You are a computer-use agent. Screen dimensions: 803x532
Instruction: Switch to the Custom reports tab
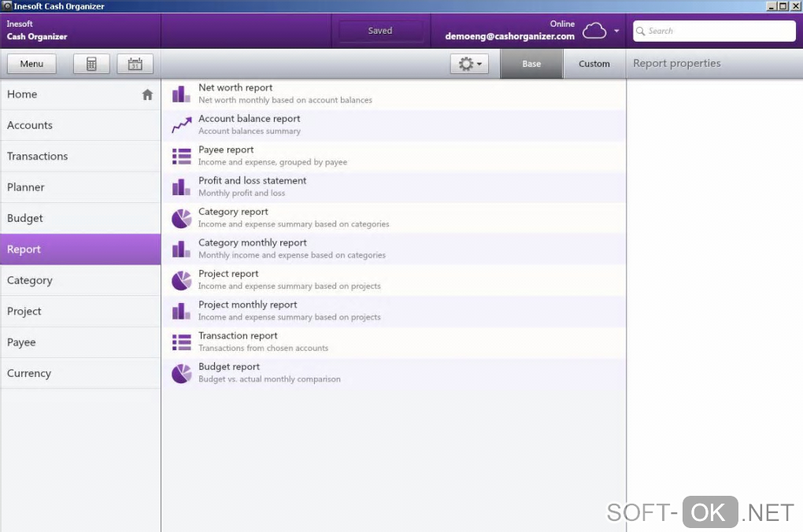594,64
